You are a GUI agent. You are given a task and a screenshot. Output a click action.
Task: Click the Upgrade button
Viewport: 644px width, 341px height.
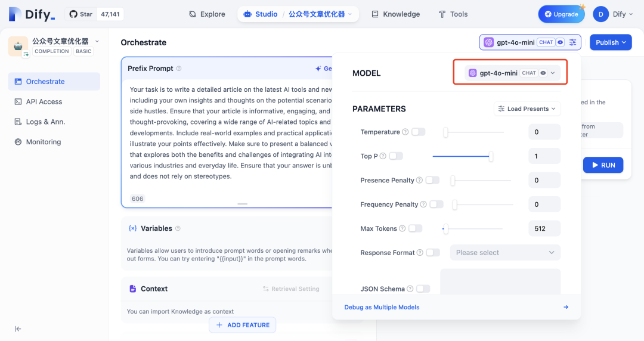point(561,14)
